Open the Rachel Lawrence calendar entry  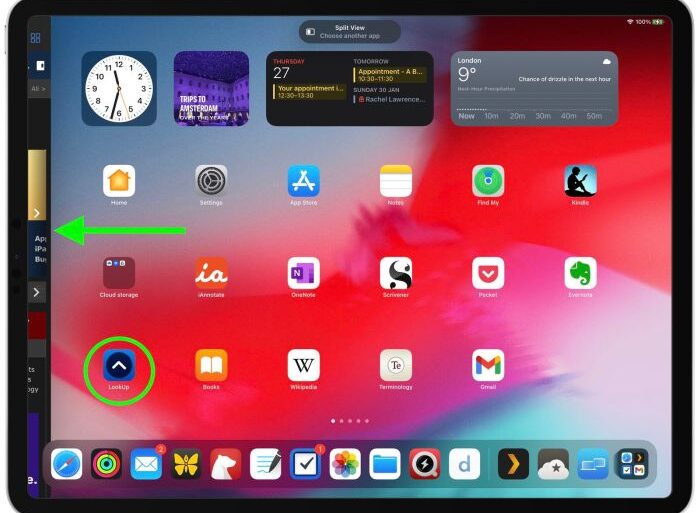click(389, 99)
